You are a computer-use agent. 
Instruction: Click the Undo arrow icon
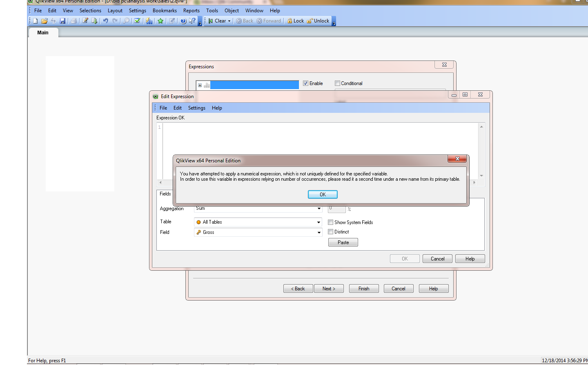(105, 21)
